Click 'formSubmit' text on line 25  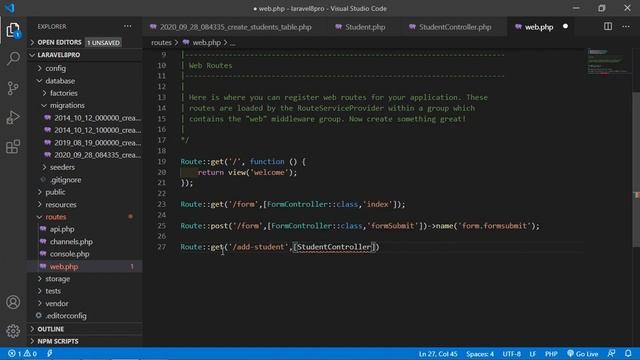coord(393,226)
